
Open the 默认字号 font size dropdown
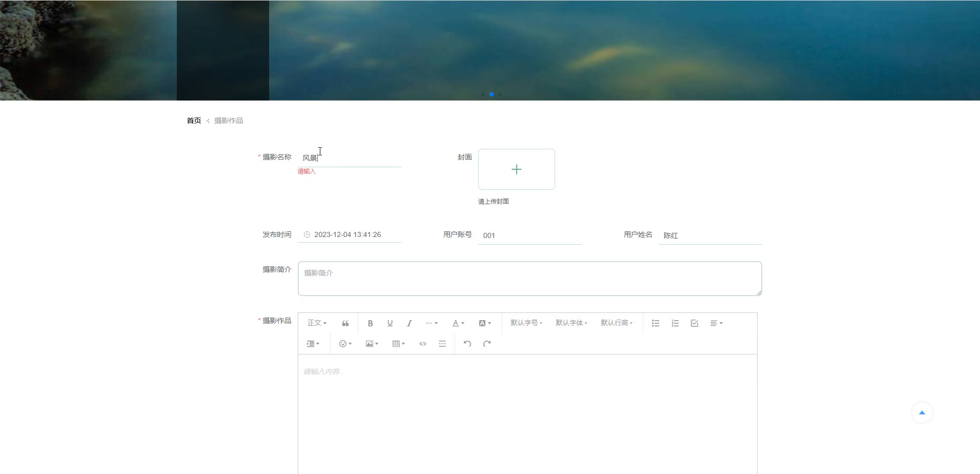(526, 323)
